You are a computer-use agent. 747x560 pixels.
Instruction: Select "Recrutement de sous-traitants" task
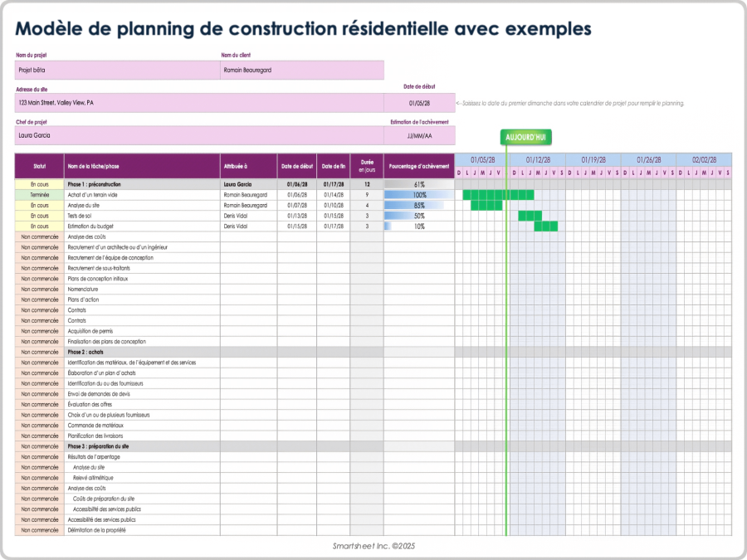[99, 268]
